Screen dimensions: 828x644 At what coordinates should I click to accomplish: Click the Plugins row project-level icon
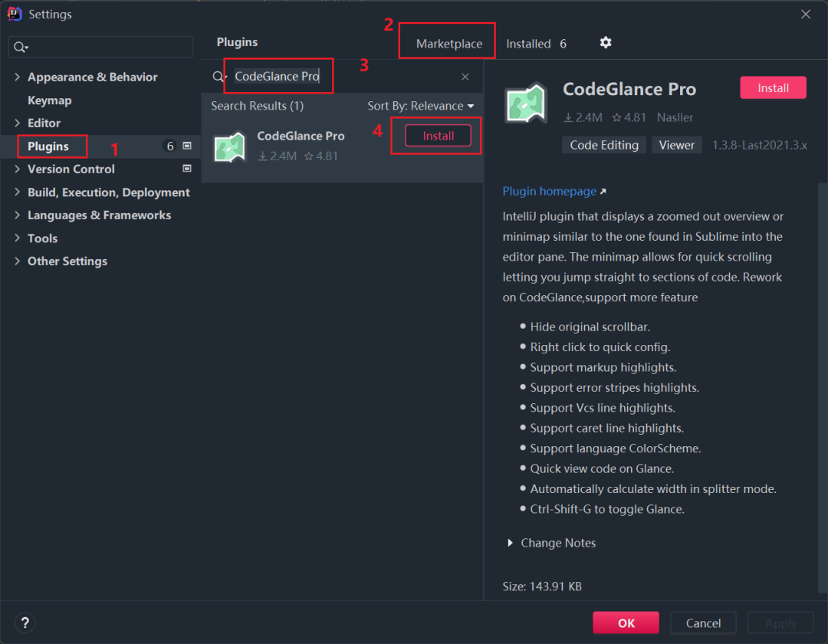tap(187, 146)
